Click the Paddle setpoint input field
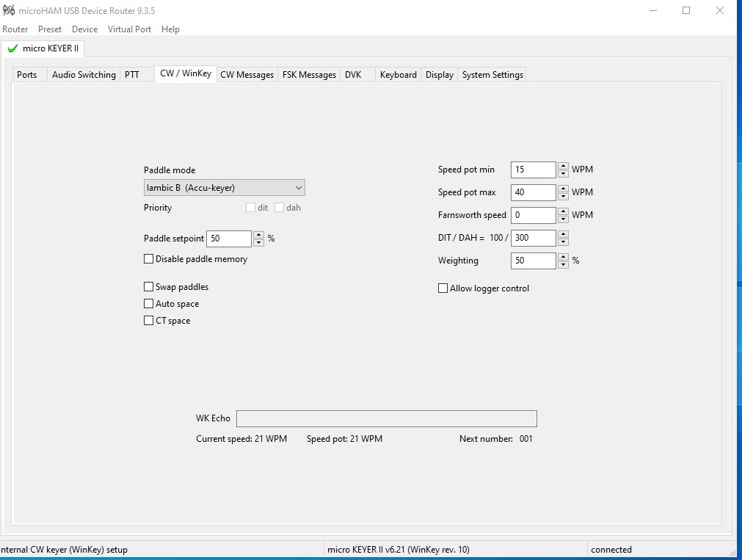742x560 pixels. click(228, 239)
